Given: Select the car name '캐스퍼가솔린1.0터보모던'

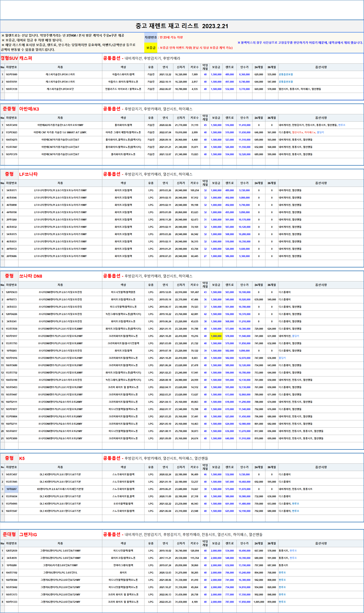Looking at the screenshot, I should (60, 89).
